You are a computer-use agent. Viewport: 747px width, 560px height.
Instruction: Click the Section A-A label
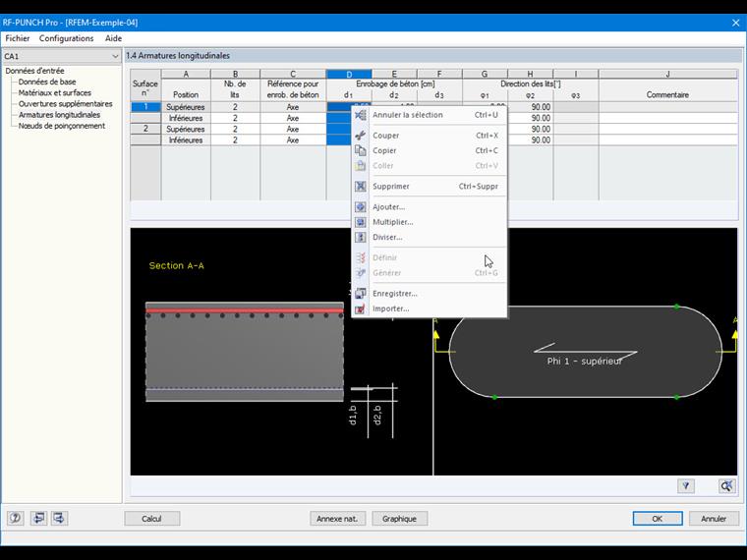click(176, 265)
